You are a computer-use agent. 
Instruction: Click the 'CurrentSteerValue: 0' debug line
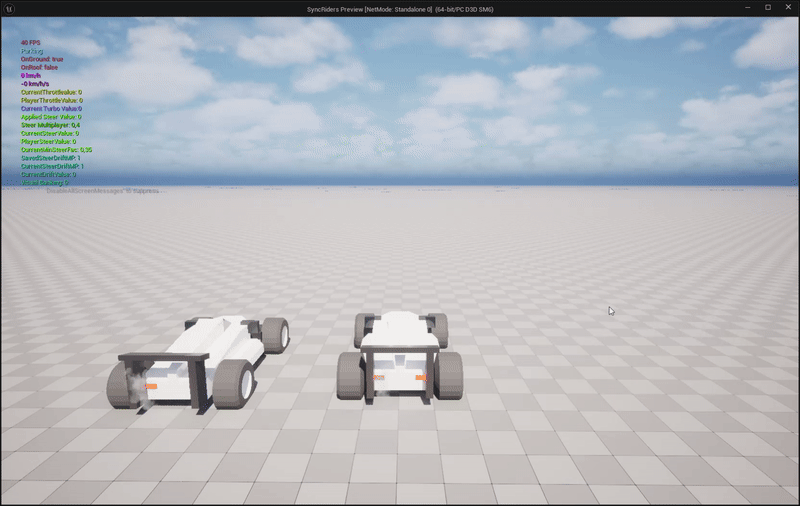click(49, 133)
